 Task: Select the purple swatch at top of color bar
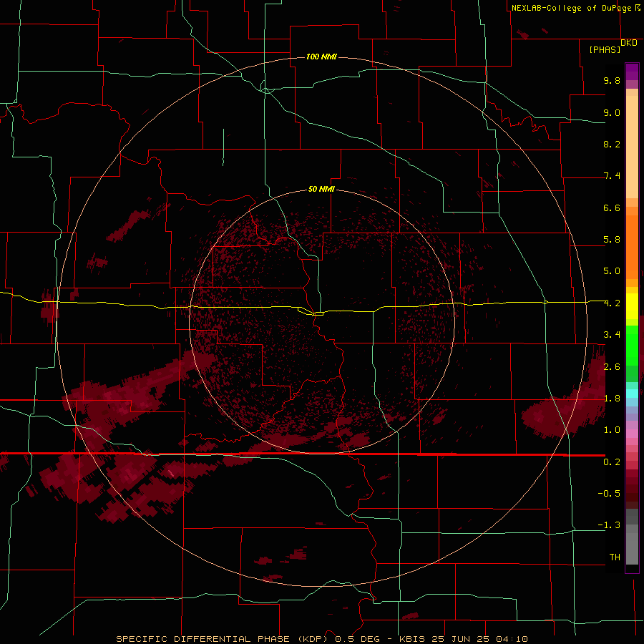coord(632,72)
